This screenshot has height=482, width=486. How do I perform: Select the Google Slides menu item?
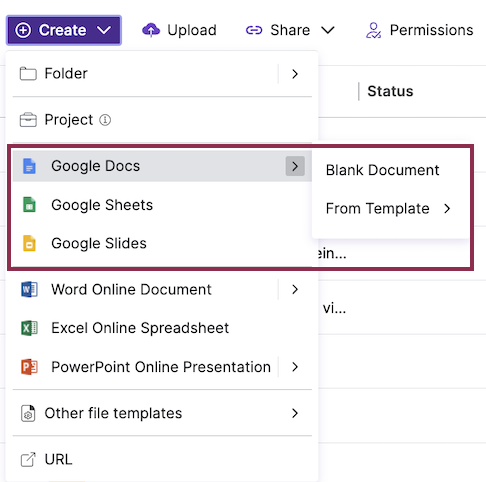click(x=162, y=243)
